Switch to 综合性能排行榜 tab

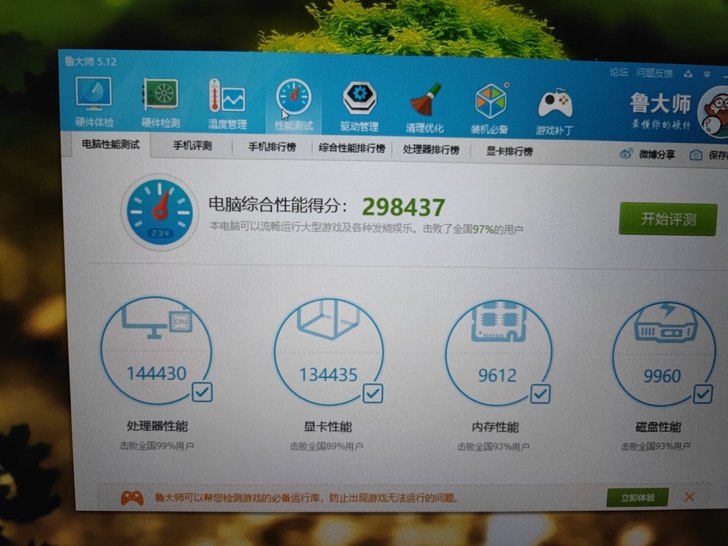coord(352,148)
